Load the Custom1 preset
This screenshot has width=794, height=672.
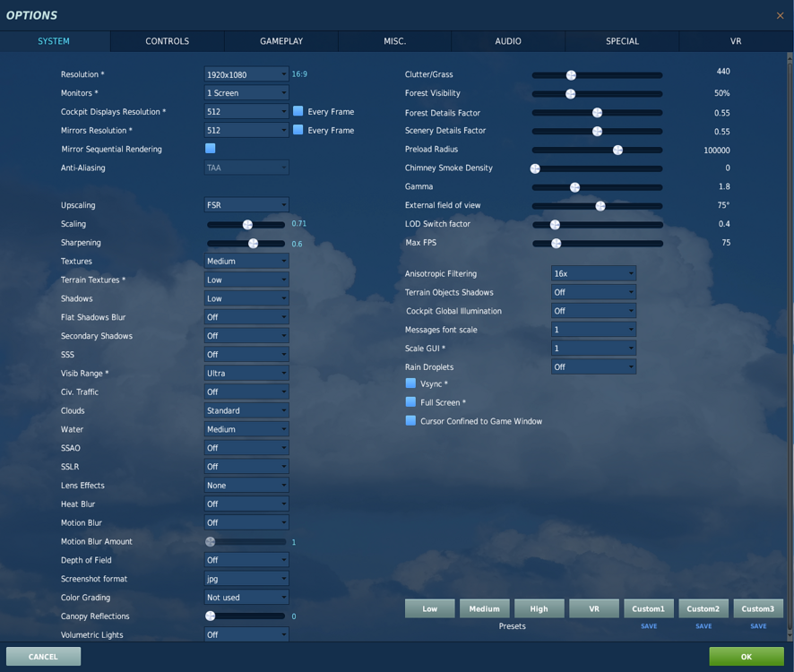pos(649,608)
